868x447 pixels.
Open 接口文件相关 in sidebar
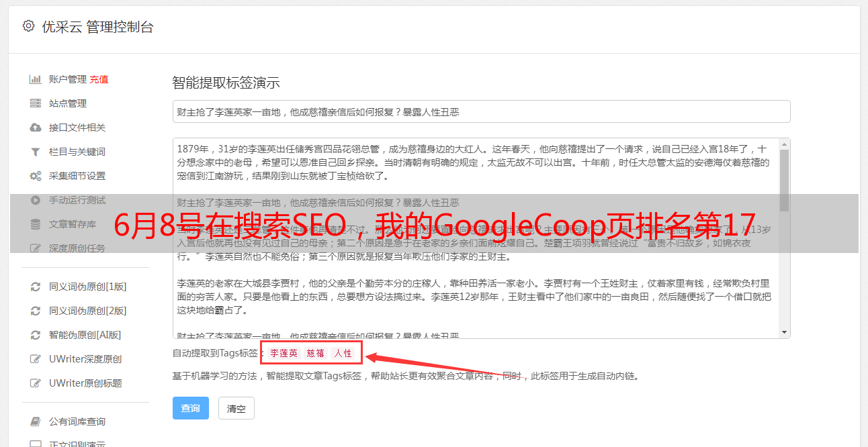(77, 128)
